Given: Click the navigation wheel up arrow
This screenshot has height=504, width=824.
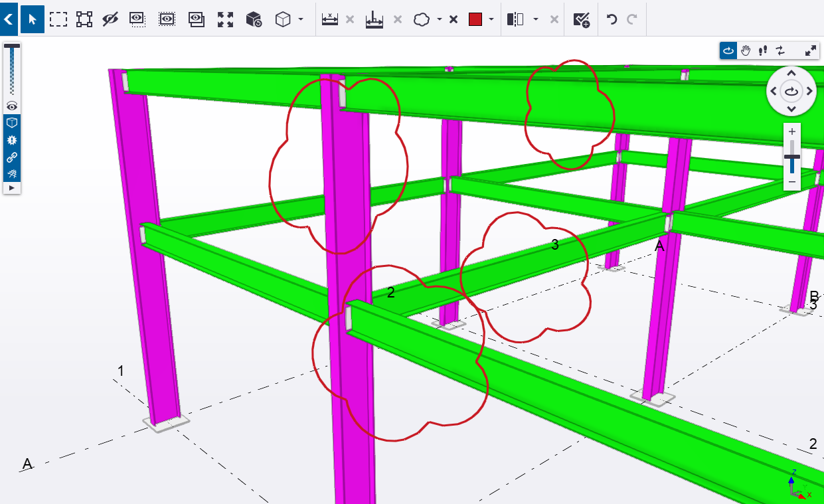Looking at the screenshot, I should coord(791,74).
